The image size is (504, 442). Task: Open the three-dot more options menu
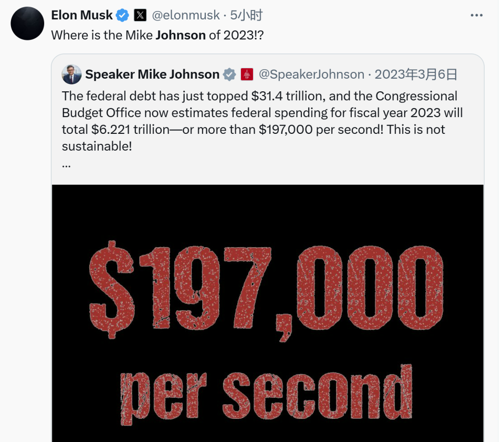476,15
